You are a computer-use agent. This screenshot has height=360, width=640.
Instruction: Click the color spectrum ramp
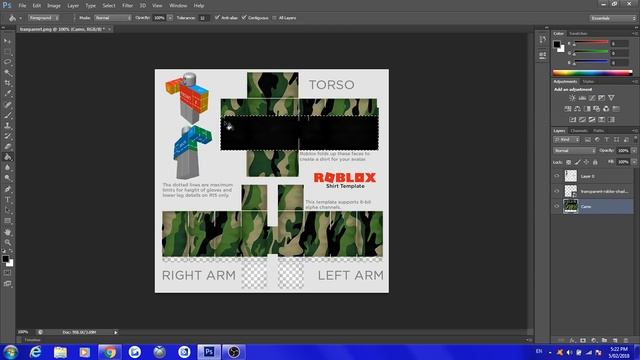point(592,73)
